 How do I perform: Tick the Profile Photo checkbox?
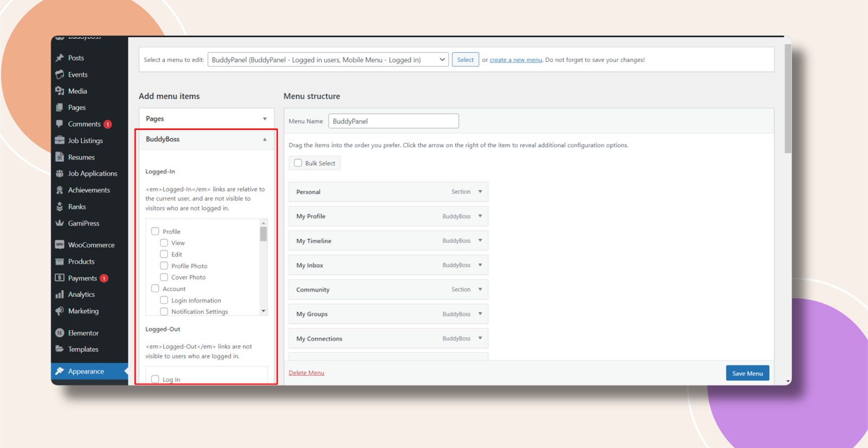[164, 266]
